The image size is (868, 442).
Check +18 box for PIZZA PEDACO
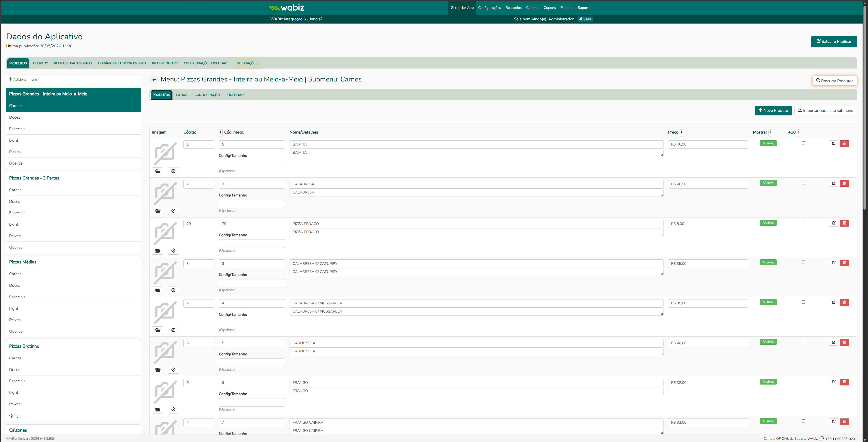click(804, 223)
